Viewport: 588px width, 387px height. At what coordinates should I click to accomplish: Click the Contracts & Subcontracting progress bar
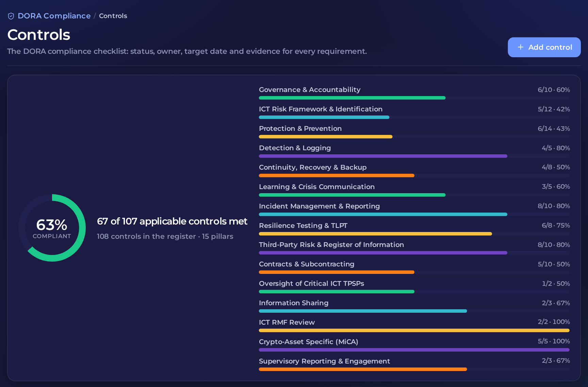(x=414, y=272)
